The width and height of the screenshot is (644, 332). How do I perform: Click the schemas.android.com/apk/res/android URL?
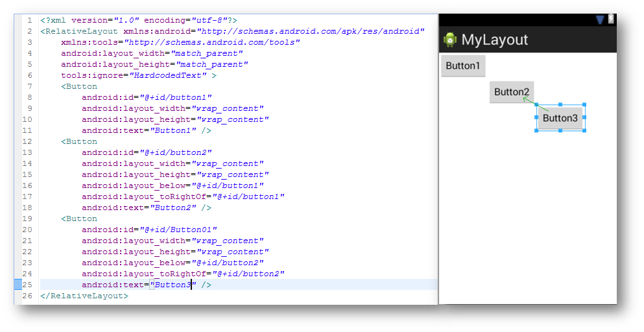[x=311, y=31]
